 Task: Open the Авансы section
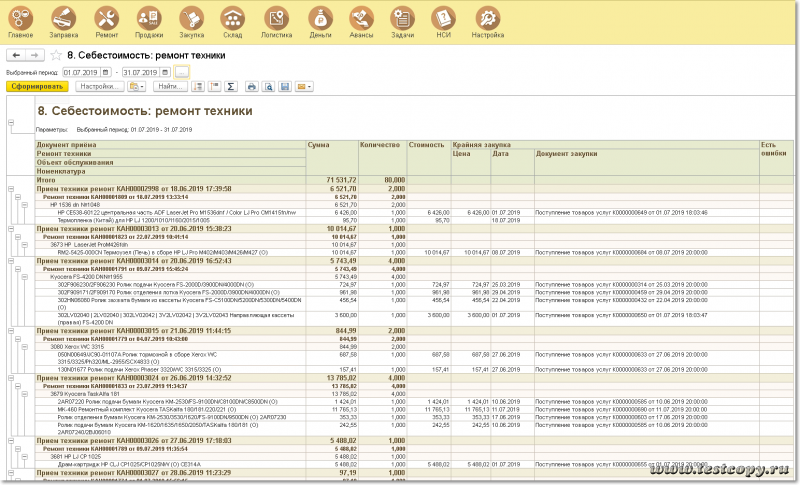click(361, 23)
